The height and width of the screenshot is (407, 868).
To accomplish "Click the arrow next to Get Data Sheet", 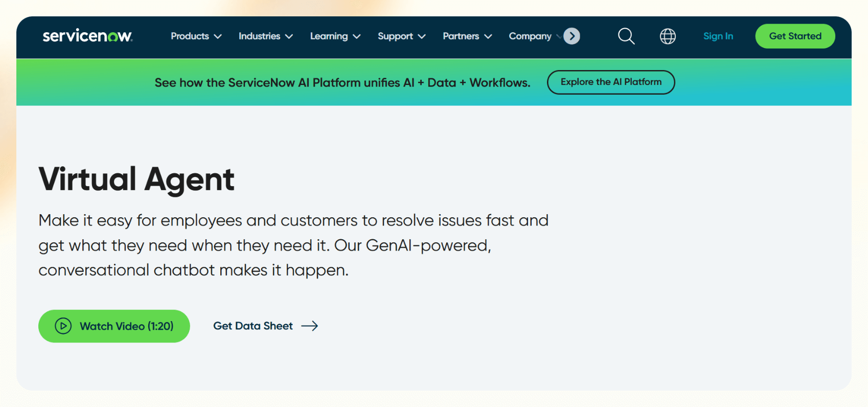I will tap(310, 326).
